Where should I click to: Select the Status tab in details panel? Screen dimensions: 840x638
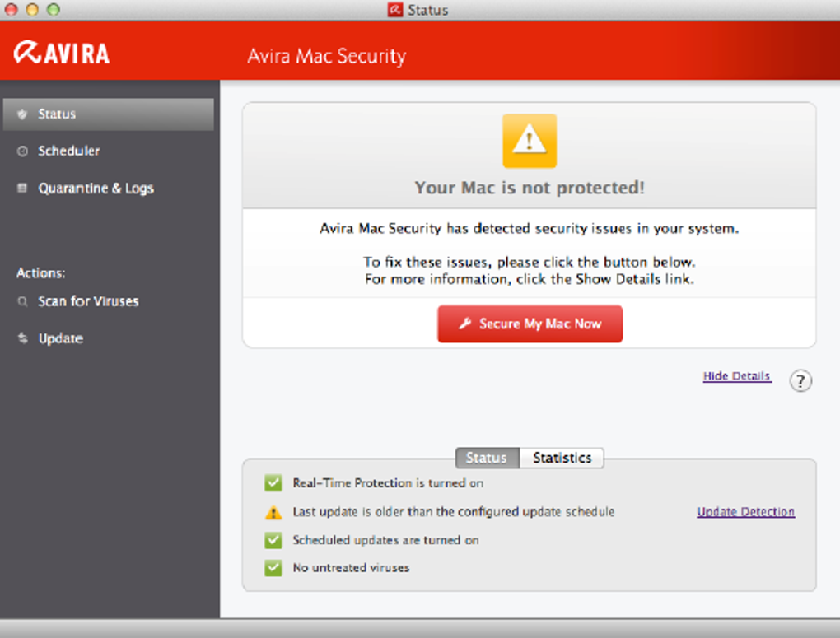(x=486, y=458)
